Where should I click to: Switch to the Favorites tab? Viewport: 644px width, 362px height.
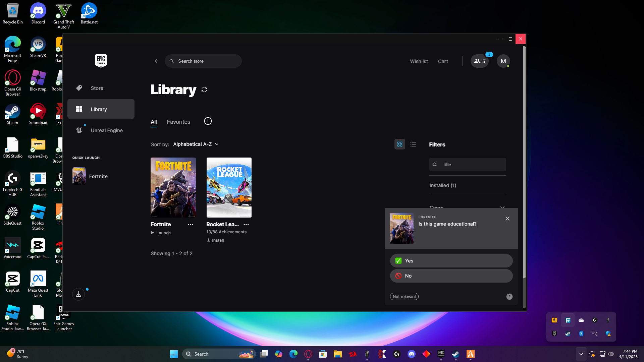[x=178, y=122]
